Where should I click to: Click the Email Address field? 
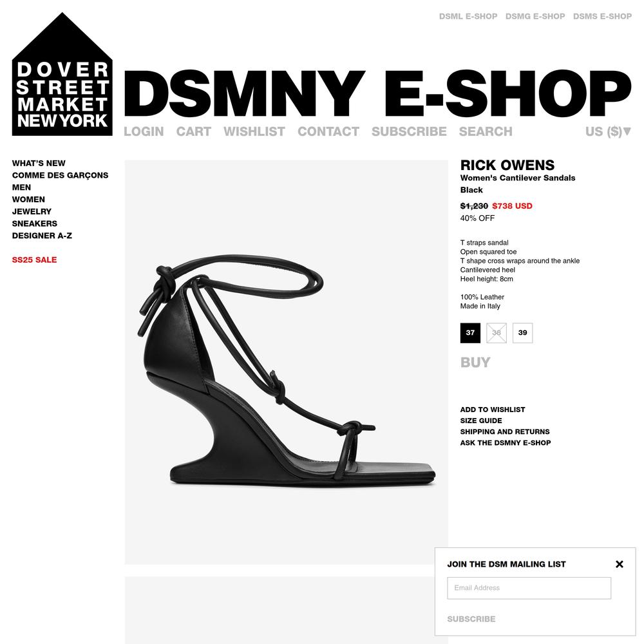[529, 588]
